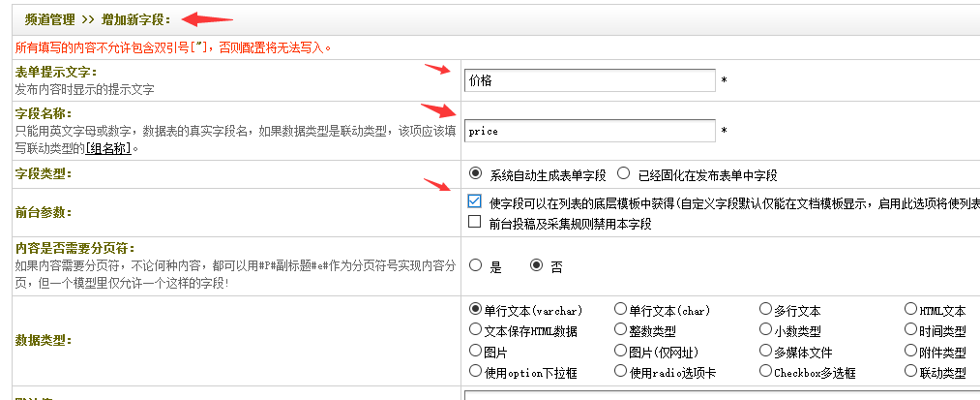The height and width of the screenshot is (400, 980).
Task: Click the 表单提示文字 input containing 价格
Action: pyautogui.click(x=589, y=80)
